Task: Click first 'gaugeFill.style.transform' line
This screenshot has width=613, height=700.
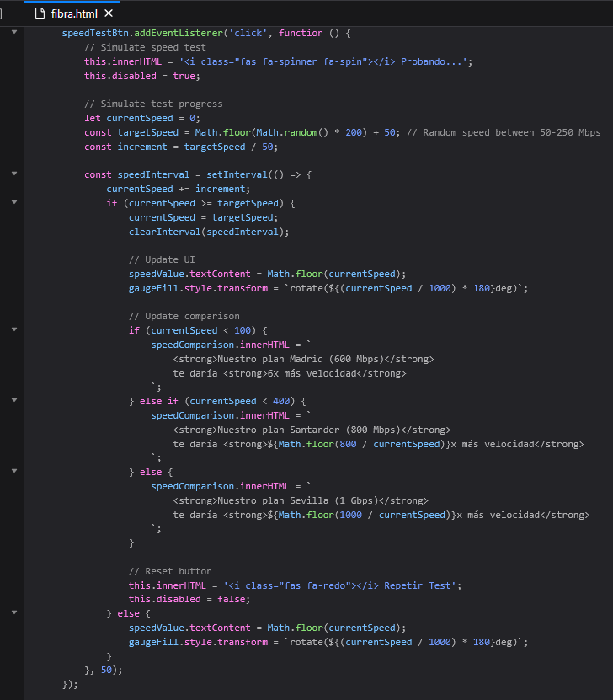Action: coord(328,288)
